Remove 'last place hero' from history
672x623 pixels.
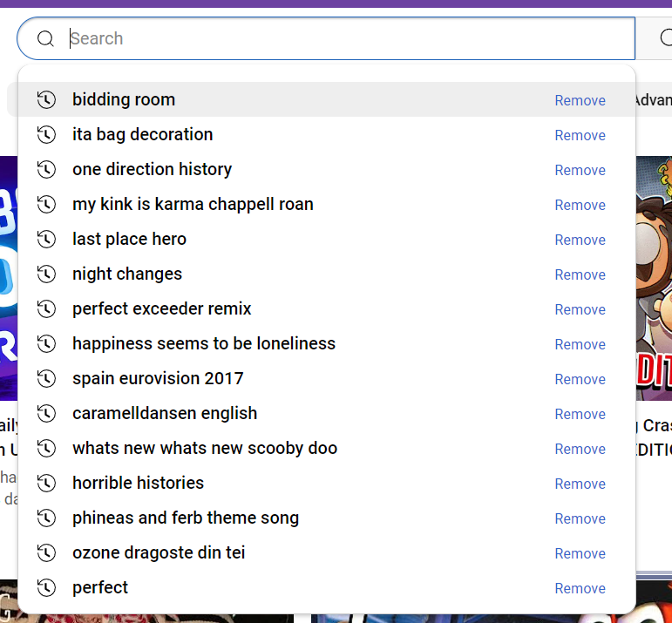click(x=580, y=240)
